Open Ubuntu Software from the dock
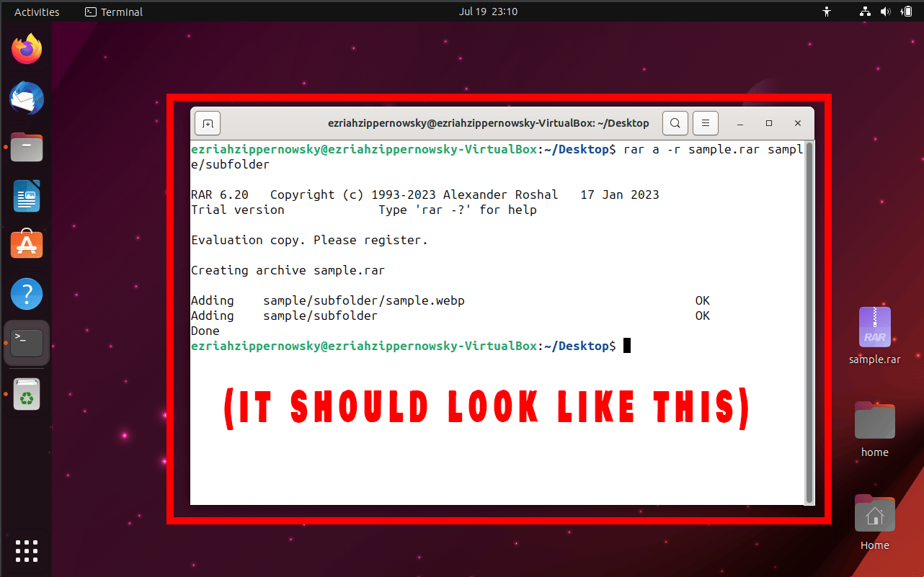 tap(26, 244)
